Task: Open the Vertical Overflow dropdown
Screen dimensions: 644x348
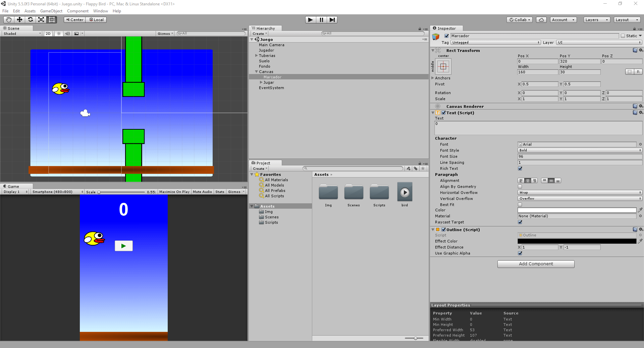Action: 580,199
